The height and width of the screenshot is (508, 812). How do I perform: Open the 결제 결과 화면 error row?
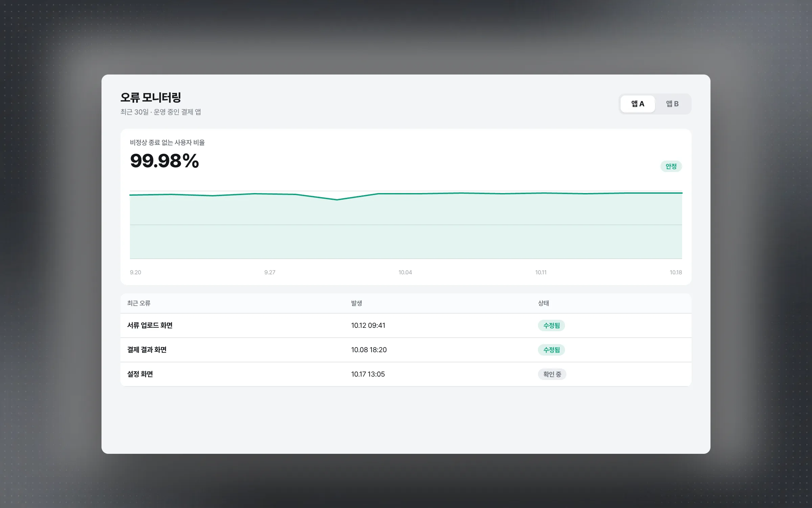(406, 350)
